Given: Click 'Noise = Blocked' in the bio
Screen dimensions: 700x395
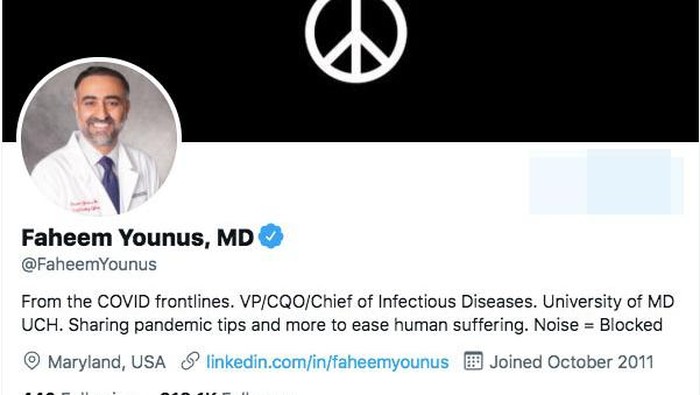Looking at the screenshot, I should (598, 325).
